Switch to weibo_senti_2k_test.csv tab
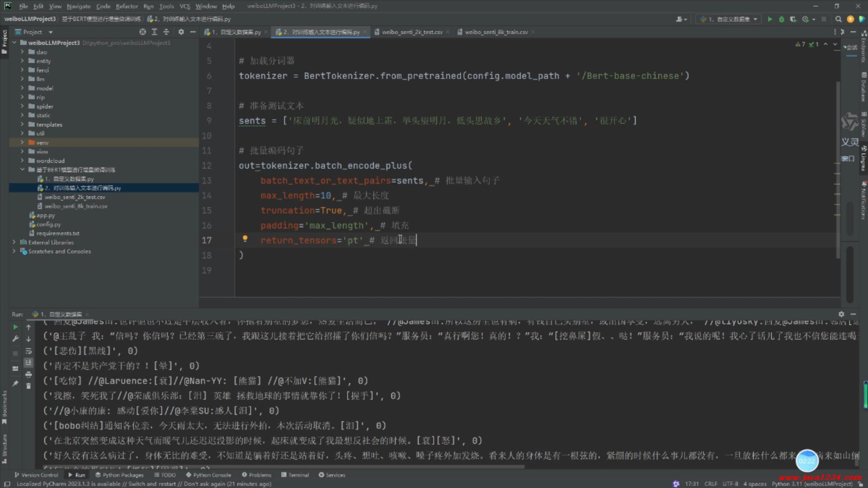The image size is (868, 488). pyautogui.click(x=411, y=32)
